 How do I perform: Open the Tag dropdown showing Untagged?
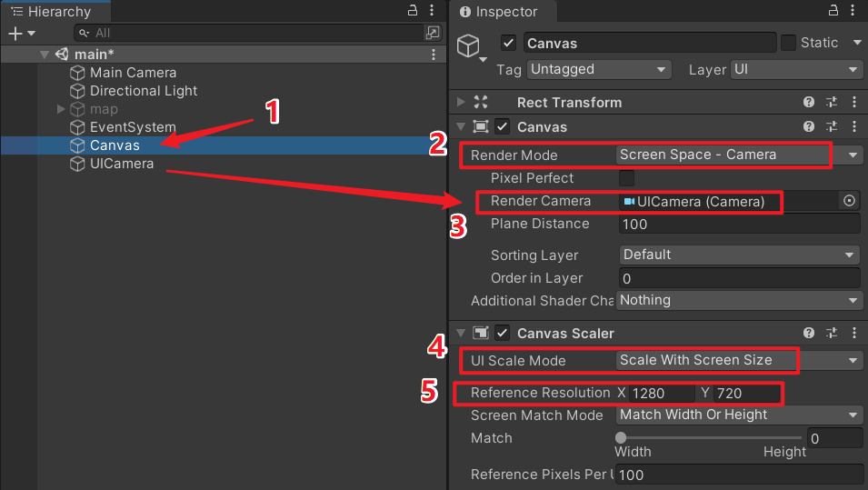tap(599, 70)
